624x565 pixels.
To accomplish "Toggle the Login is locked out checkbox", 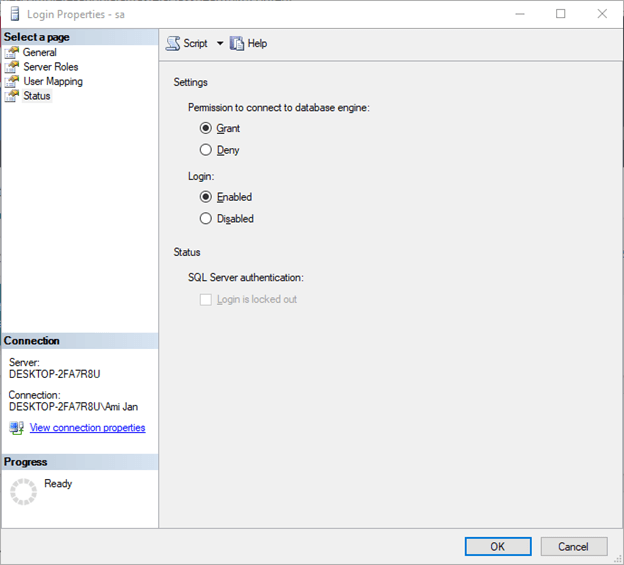I will pyautogui.click(x=206, y=300).
